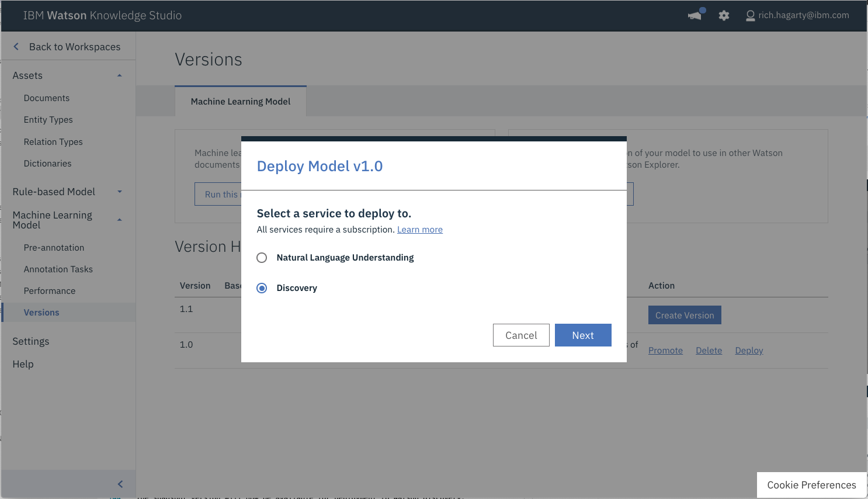The image size is (868, 499).
Task: Select Versions in the sidebar
Action: tap(41, 313)
